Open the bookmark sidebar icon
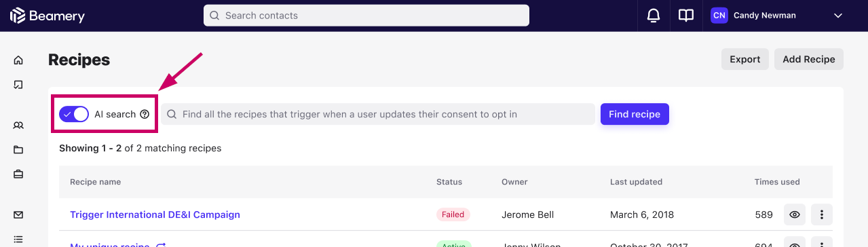Image resolution: width=868 pixels, height=247 pixels. 18,85
